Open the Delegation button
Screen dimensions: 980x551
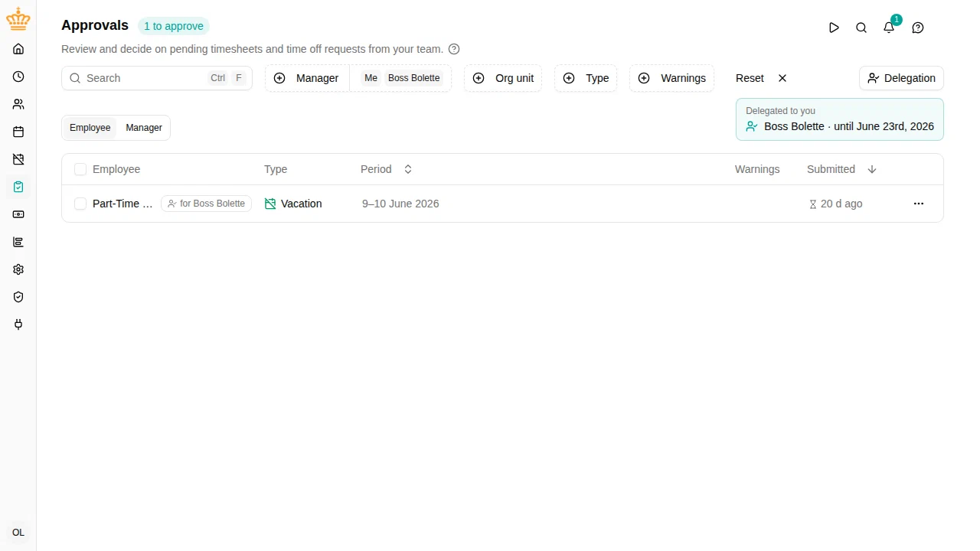click(901, 78)
